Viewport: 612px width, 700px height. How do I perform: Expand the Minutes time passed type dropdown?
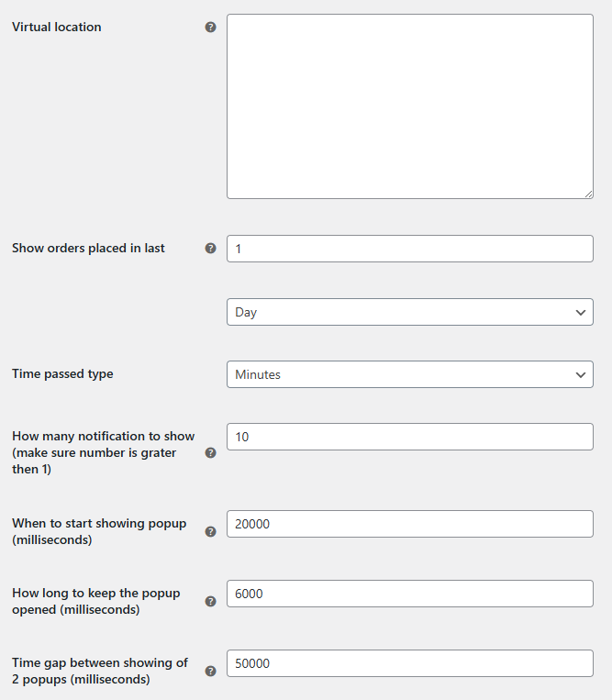click(410, 374)
